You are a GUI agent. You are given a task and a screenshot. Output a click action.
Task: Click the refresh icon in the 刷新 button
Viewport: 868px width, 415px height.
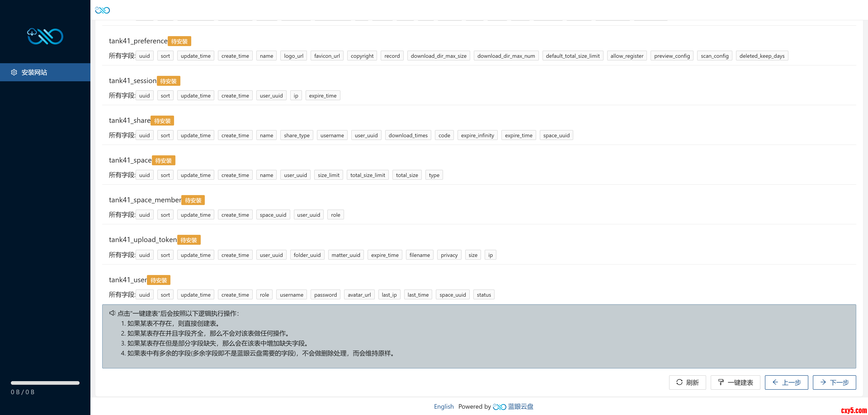(679, 382)
